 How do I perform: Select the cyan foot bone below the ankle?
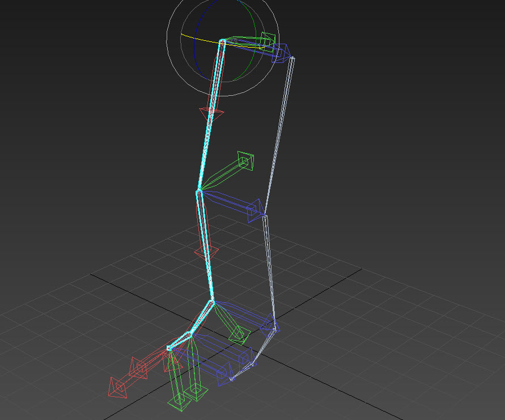[202, 319]
